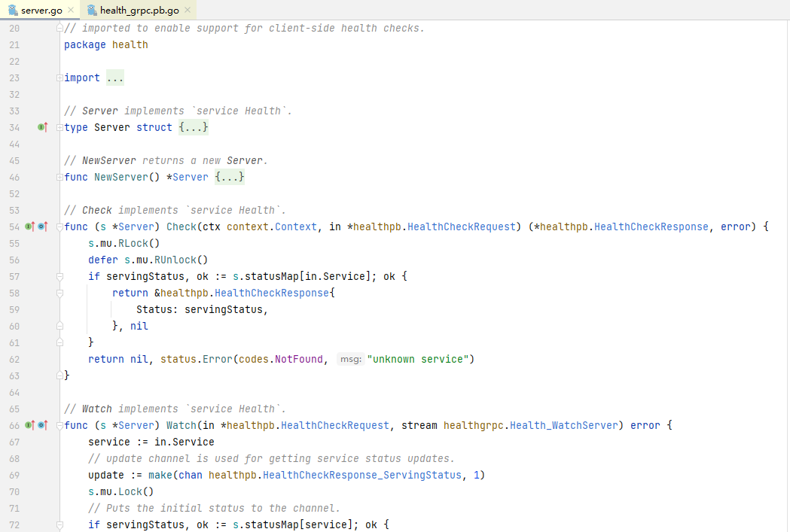Switch to the health_grpc.pb.go tab
The image size is (790, 532).
140,10
